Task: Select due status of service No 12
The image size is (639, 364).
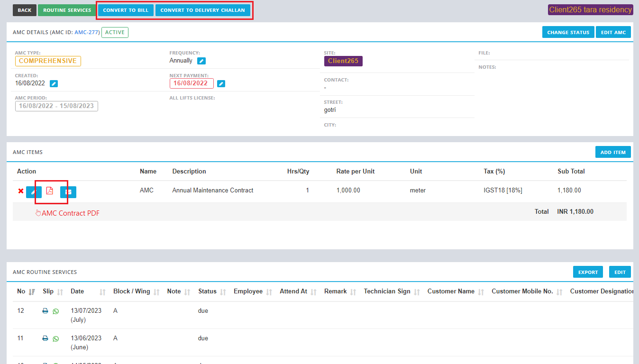Action: point(203,311)
